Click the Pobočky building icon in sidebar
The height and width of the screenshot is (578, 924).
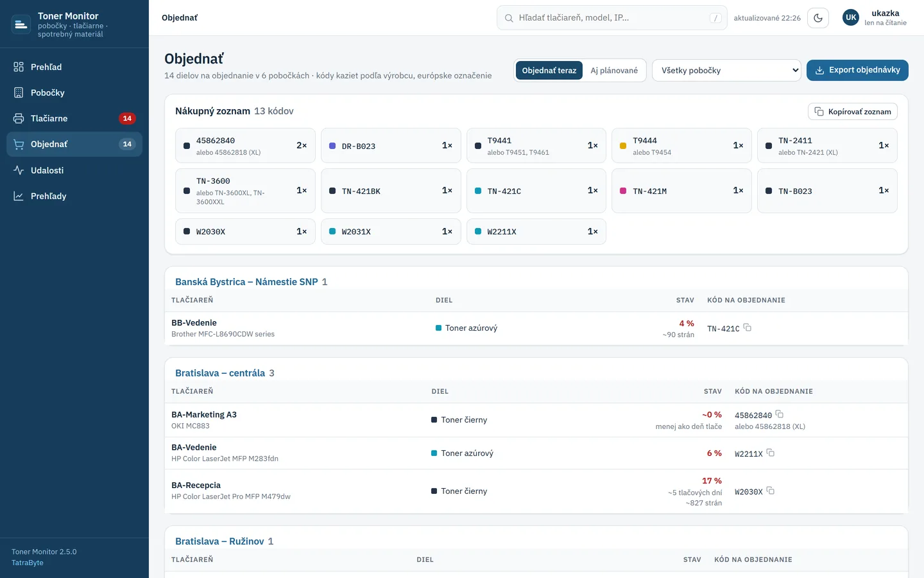19,92
